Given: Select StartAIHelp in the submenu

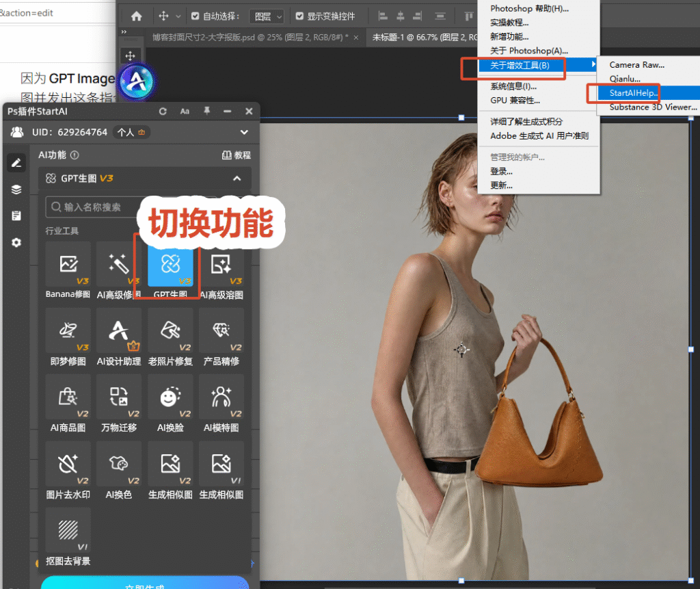Looking at the screenshot, I should (x=649, y=93).
